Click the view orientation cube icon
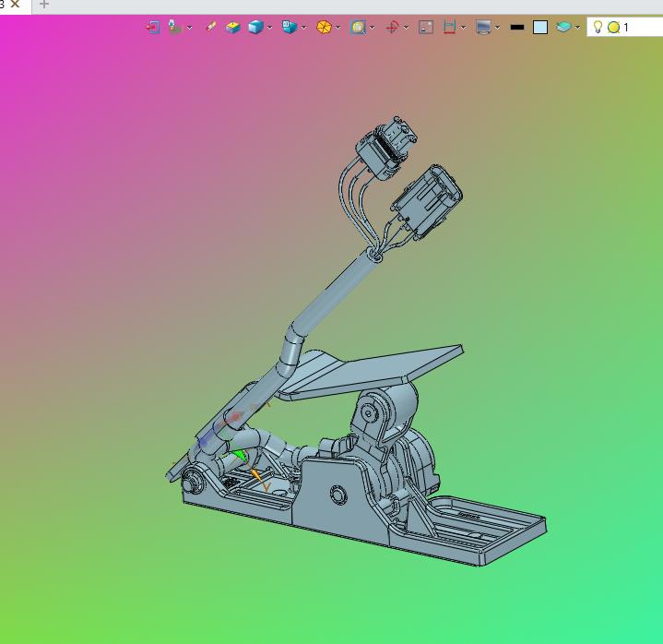The height and width of the screenshot is (644, 663). [x=290, y=27]
